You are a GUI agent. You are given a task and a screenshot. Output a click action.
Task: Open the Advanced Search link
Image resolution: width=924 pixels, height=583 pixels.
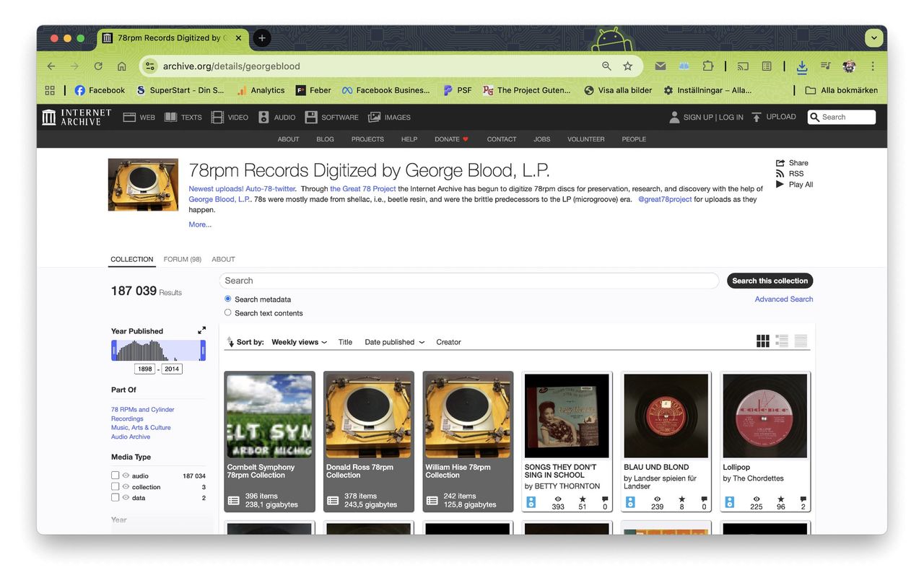[783, 299]
